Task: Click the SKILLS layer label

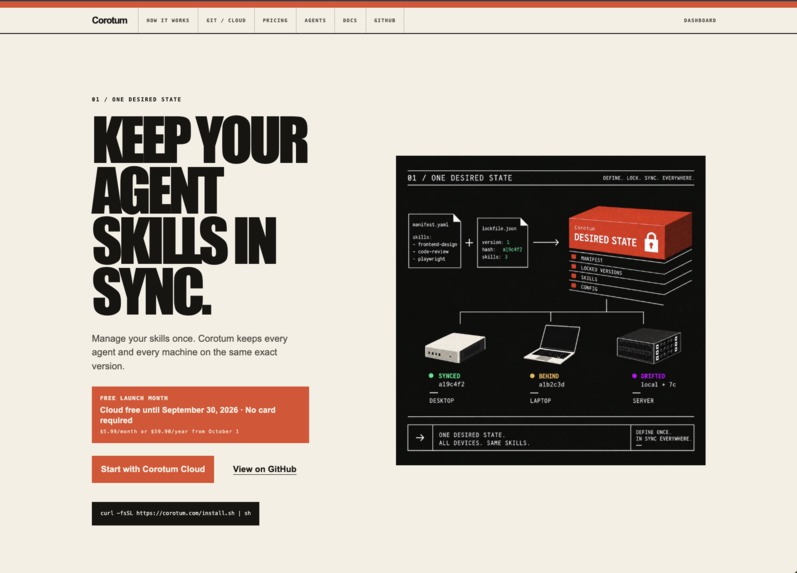Action: coord(589,278)
